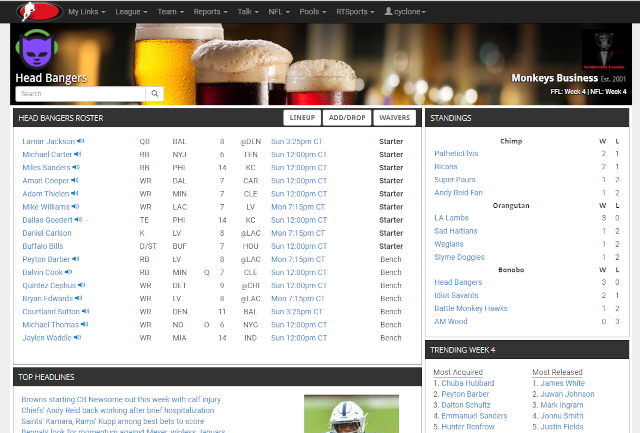Open news speaker icon for Dallas Goedert
640x433 pixels.
78,220
